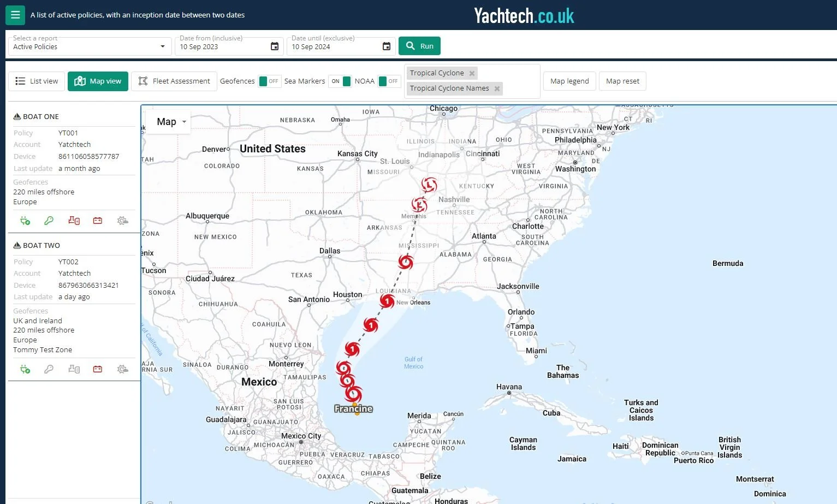The image size is (837, 504).
Task: Open the Date until calendar picker icon
Action: point(387,46)
